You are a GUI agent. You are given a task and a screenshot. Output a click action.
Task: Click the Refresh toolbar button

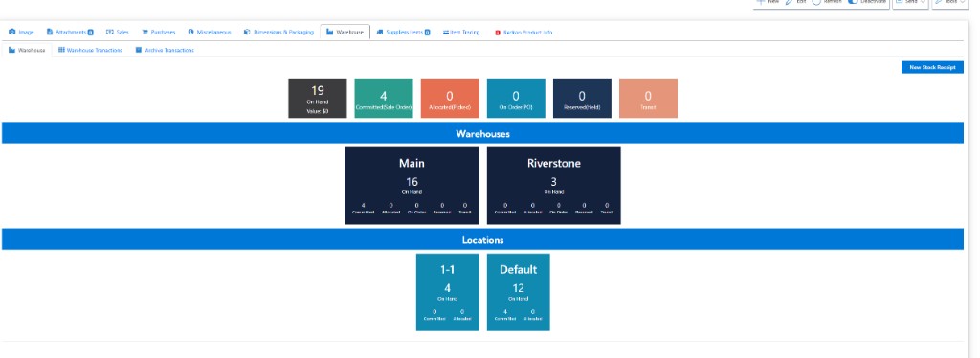826,3
